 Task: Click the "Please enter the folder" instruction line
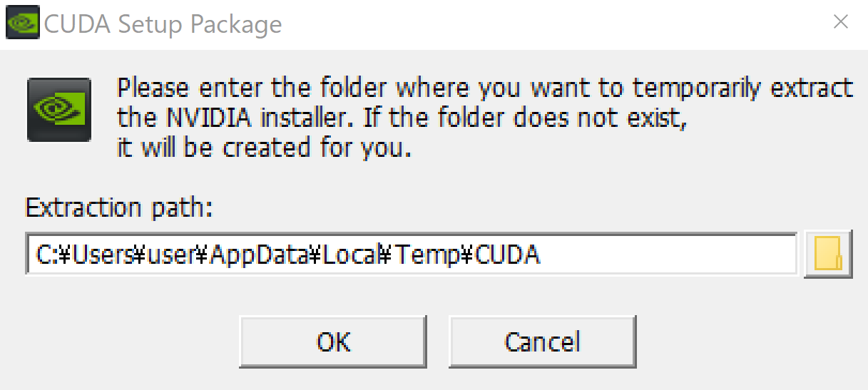(x=485, y=88)
